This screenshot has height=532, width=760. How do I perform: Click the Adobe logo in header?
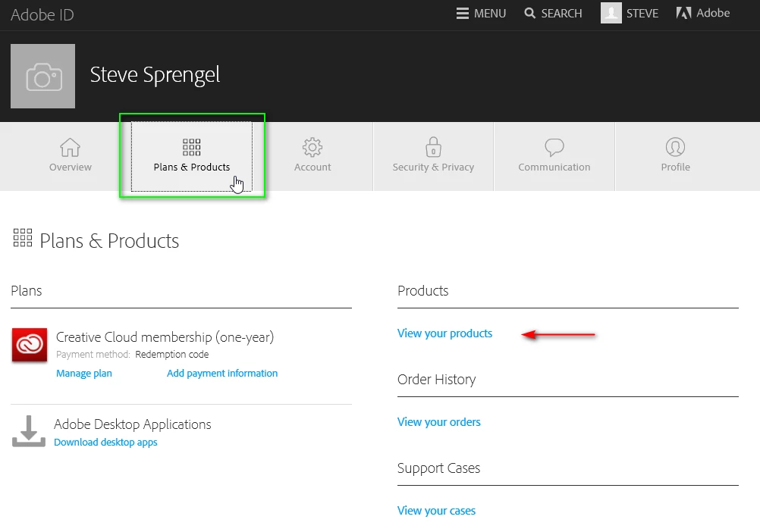[683, 13]
